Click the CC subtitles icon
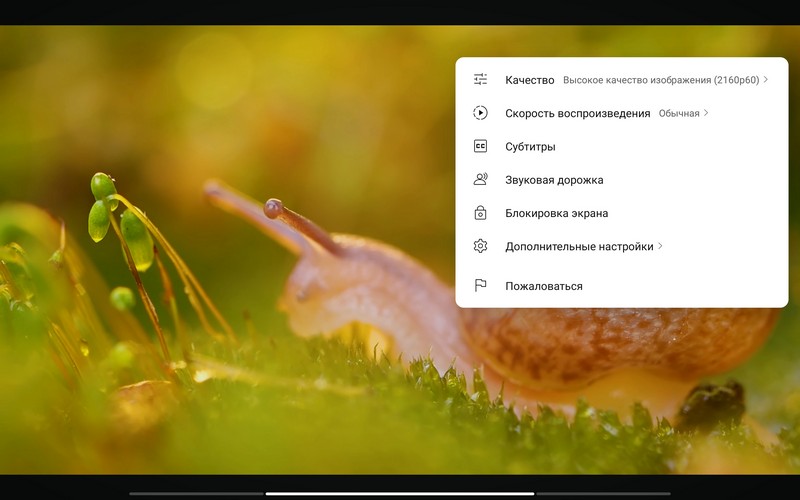The height and width of the screenshot is (500, 800). click(x=480, y=146)
